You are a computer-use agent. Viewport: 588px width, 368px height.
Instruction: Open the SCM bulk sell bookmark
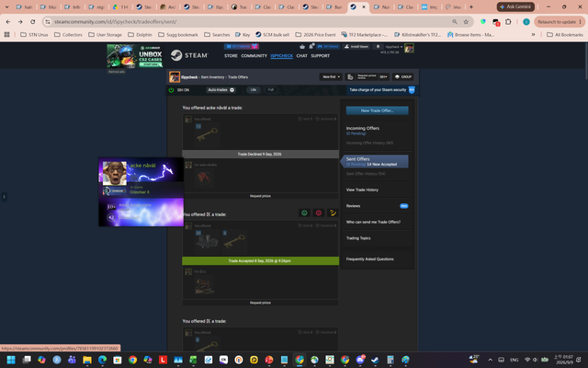[x=272, y=35]
